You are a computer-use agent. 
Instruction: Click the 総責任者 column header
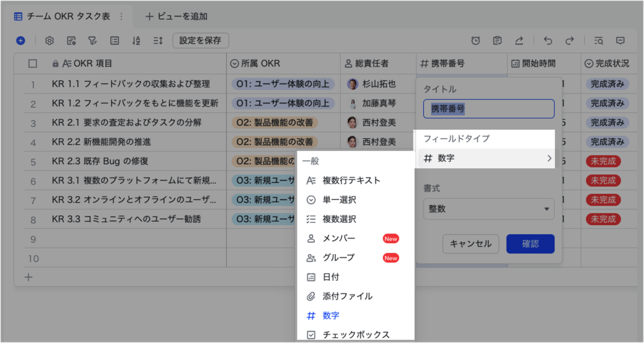pos(378,63)
